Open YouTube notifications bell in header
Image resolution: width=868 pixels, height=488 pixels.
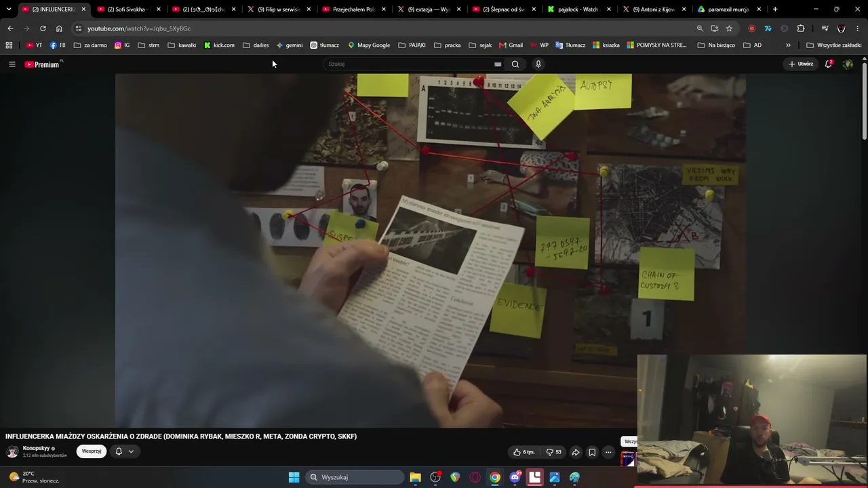point(828,64)
